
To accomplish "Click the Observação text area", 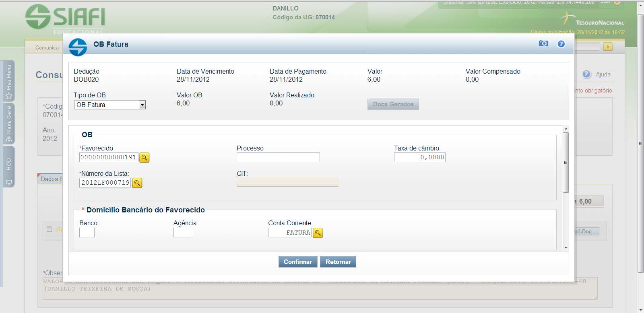I will coord(320,288).
